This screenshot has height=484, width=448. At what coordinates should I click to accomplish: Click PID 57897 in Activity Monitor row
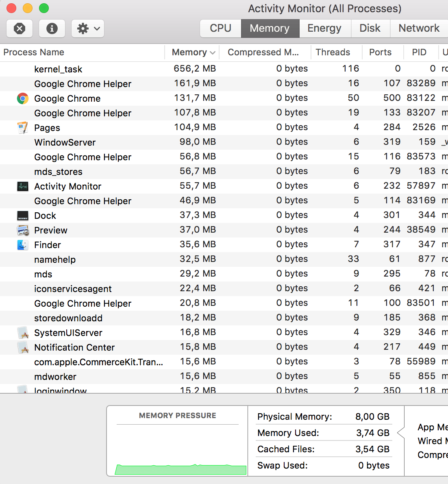click(421, 186)
